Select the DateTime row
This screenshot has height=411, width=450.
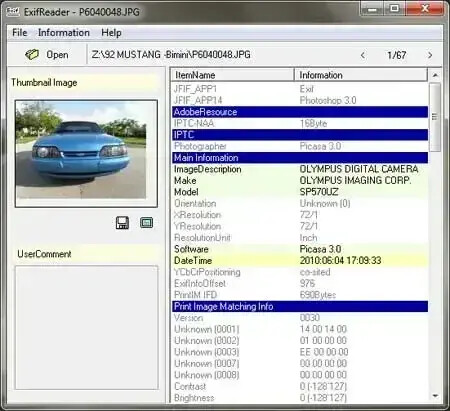(x=300, y=261)
